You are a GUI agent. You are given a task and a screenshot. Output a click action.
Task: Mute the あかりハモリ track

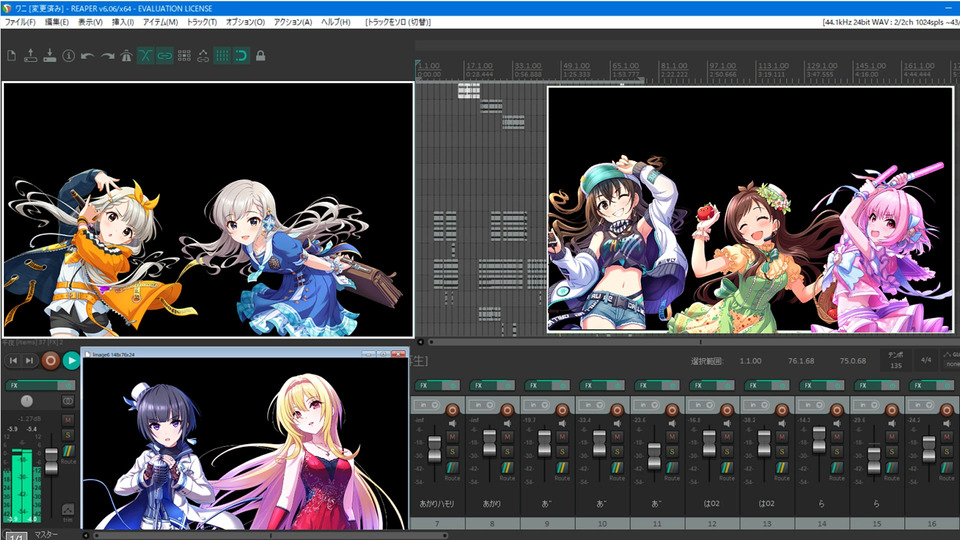(x=452, y=437)
